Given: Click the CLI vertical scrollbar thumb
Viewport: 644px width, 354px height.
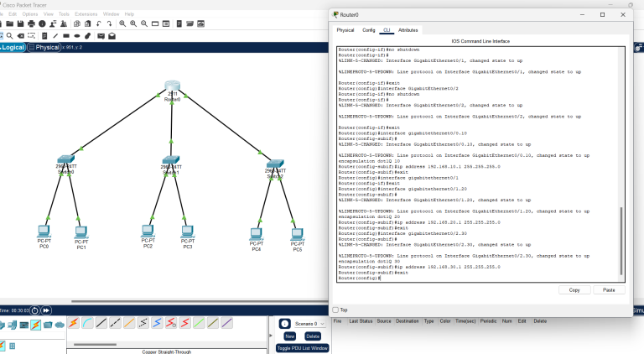Looking at the screenshot, I should coord(621,241).
